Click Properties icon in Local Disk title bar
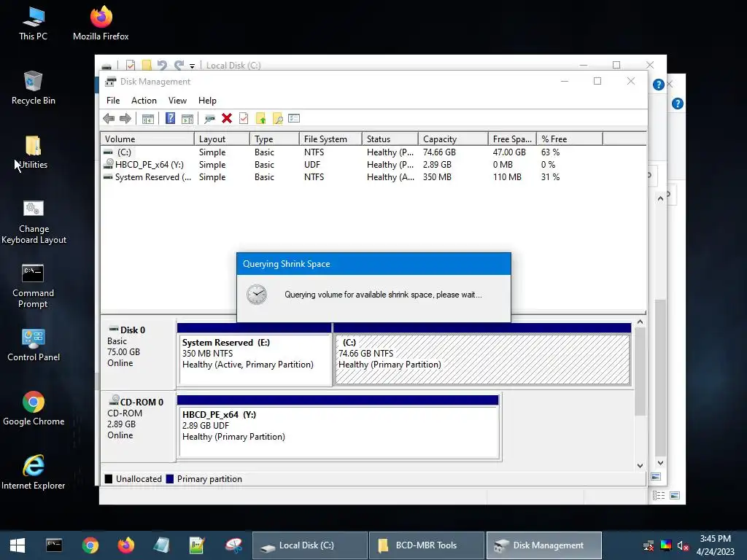747x560 pixels. (x=130, y=65)
